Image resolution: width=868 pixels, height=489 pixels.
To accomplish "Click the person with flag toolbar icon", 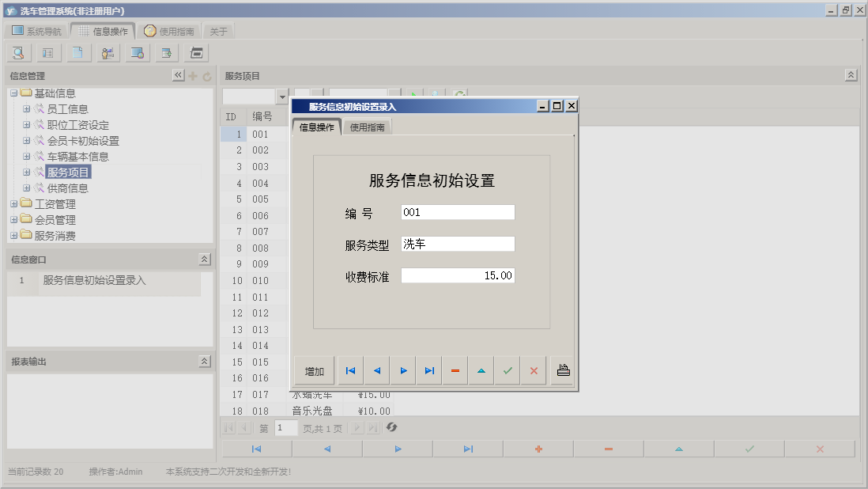I will coord(108,53).
